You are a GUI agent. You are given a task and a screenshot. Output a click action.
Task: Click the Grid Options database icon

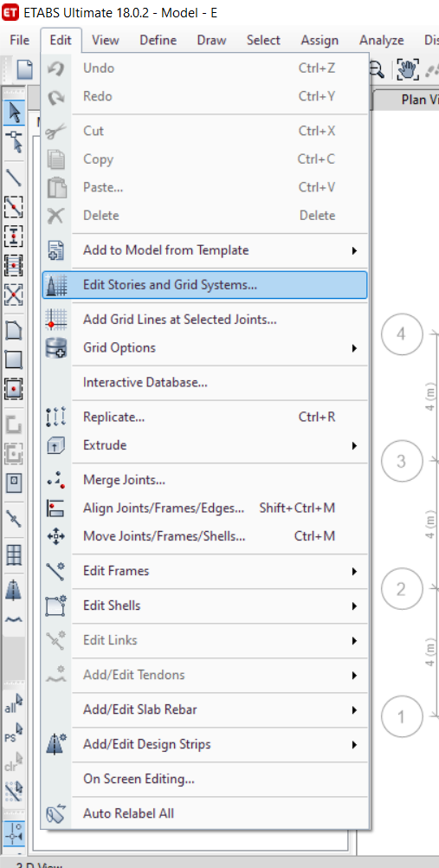[56, 347]
